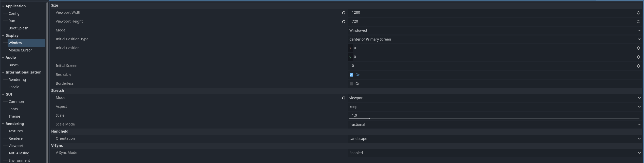
Task: Click the Viewport Width stepper arrows
Action: pos(638,13)
